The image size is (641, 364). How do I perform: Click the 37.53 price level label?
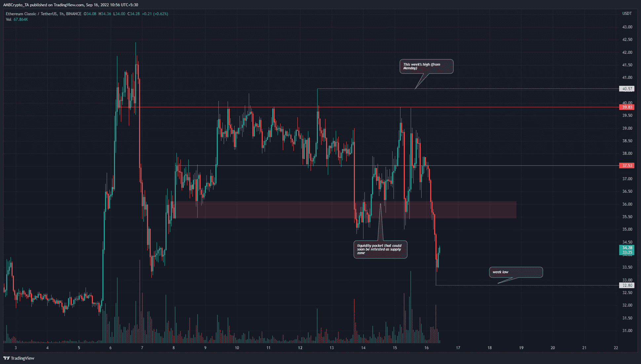(627, 166)
